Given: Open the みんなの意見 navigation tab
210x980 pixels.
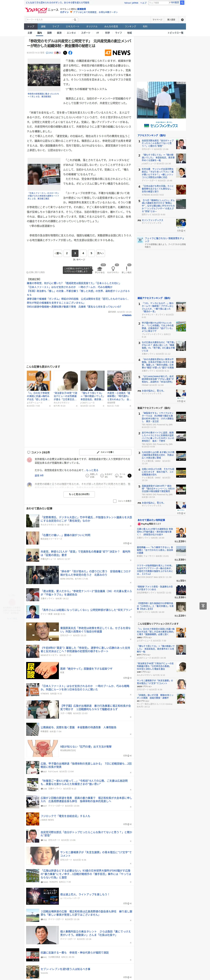Looking at the screenshot, I should point(111,27).
